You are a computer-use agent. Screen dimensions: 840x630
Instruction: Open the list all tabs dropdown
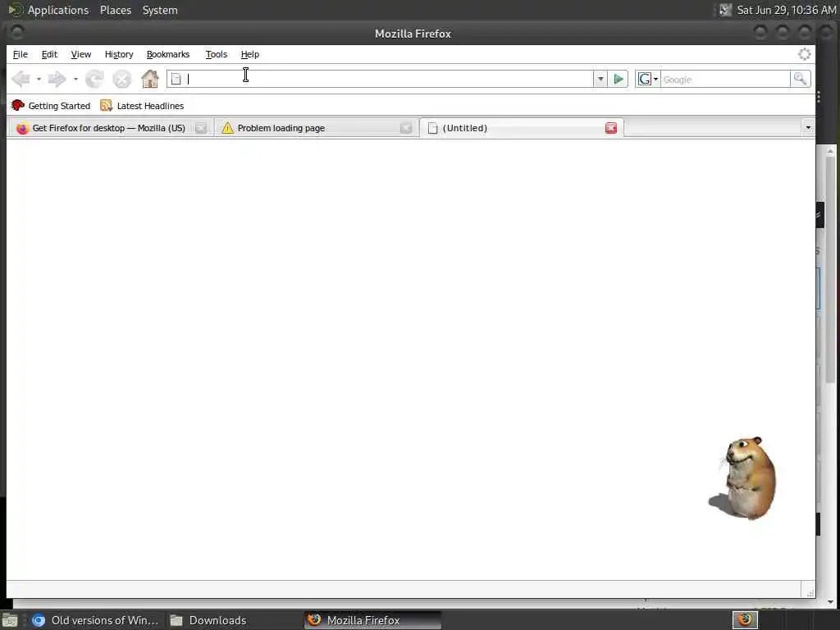tap(807, 128)
